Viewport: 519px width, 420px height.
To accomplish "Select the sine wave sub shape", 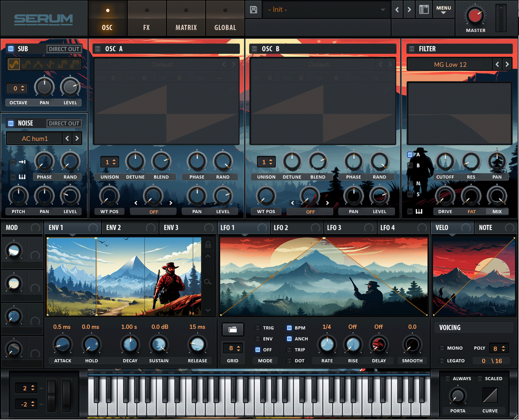I will [x=14, y=64].
